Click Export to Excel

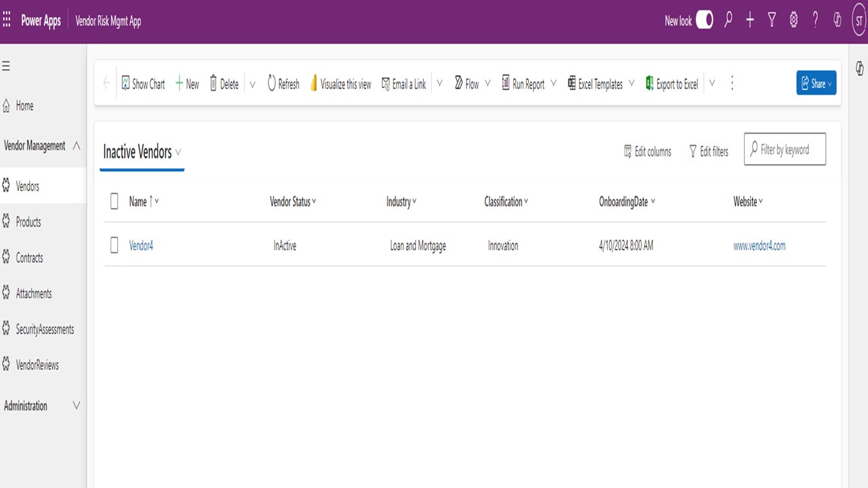[671, 84]
